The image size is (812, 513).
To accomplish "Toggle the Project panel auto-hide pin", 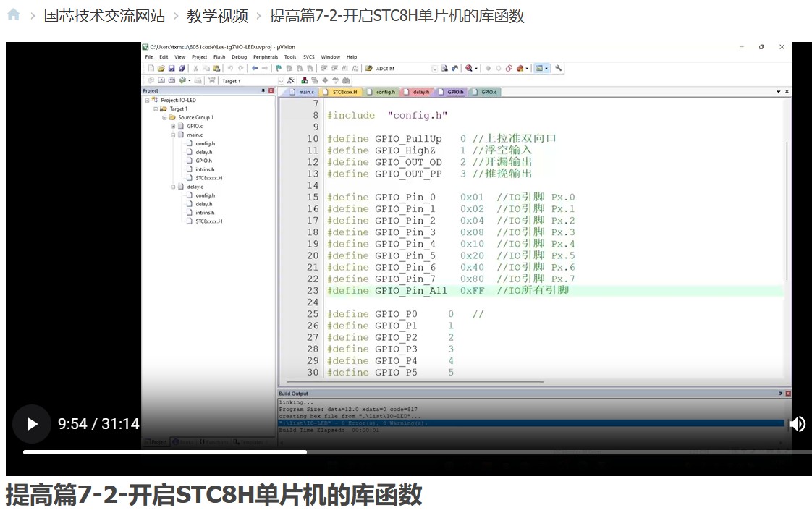I will pos(263,90).
